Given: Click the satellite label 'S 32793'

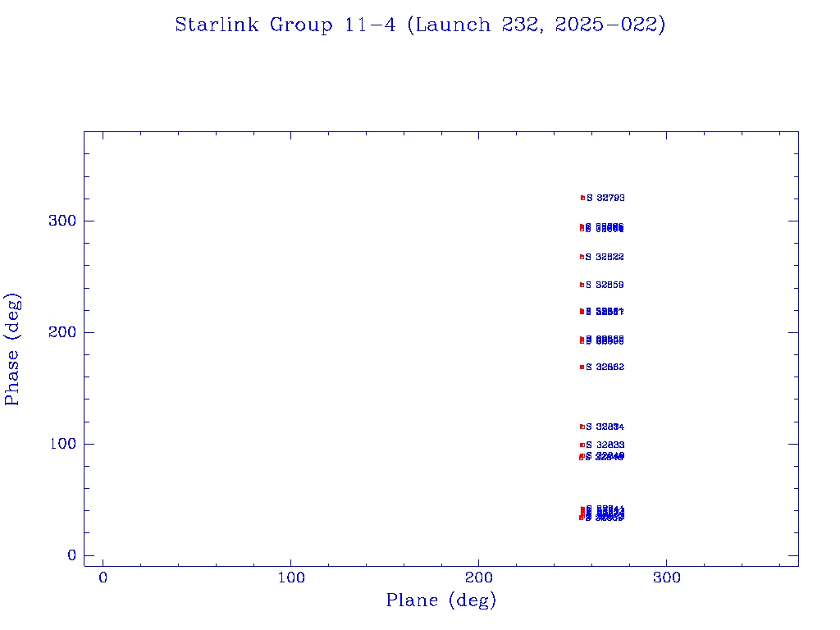Looking at the screenshot, I should coord(605,199).
